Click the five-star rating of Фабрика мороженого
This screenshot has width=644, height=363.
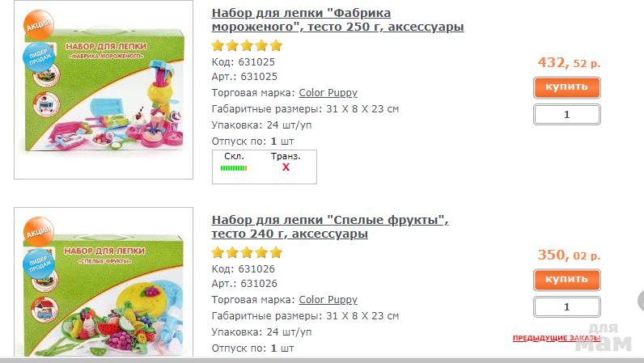coord(247,45)
